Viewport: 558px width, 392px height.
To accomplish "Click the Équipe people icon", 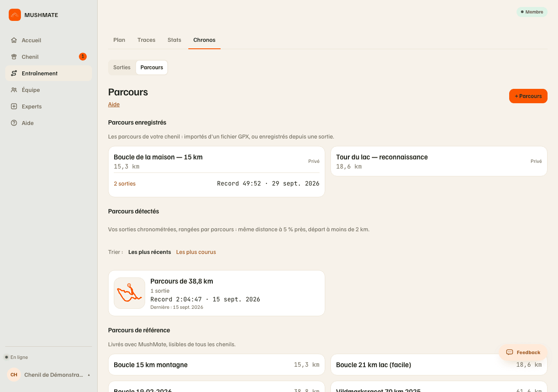I will (x=14, y=90).
